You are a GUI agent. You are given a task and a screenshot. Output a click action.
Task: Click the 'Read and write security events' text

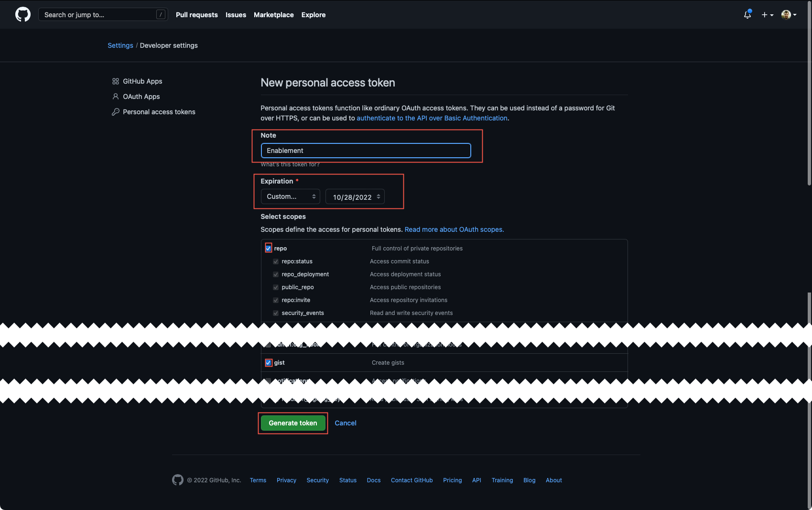coord(411,313)
